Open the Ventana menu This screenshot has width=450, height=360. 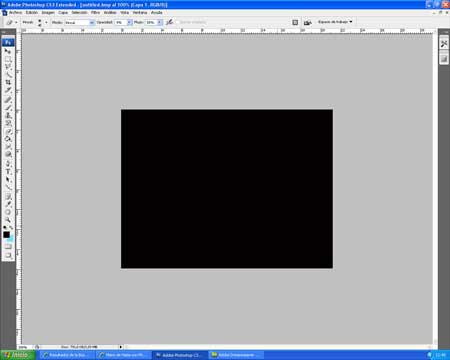tap(140, 12)
